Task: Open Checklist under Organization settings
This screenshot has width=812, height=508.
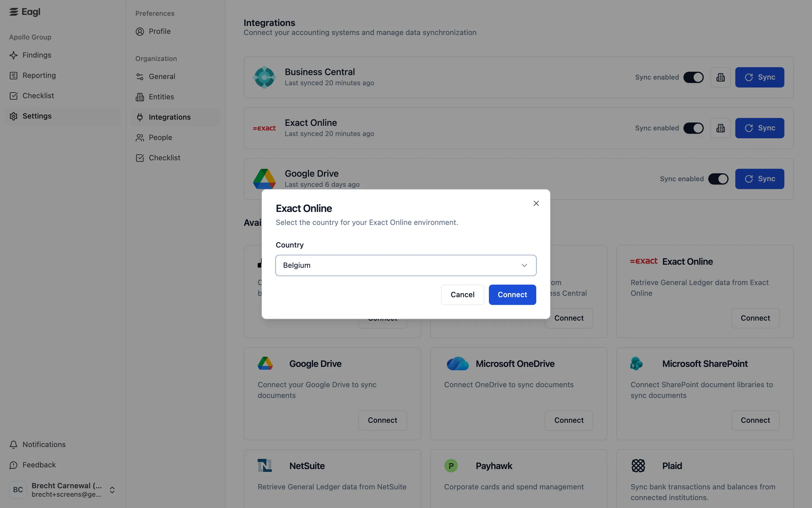Action: point(175,158)
